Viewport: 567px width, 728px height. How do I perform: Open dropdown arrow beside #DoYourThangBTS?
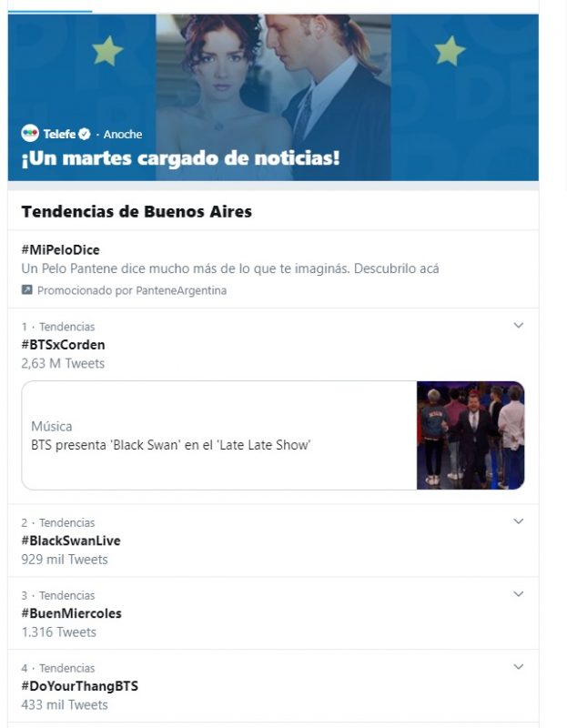tap(519, 667)
